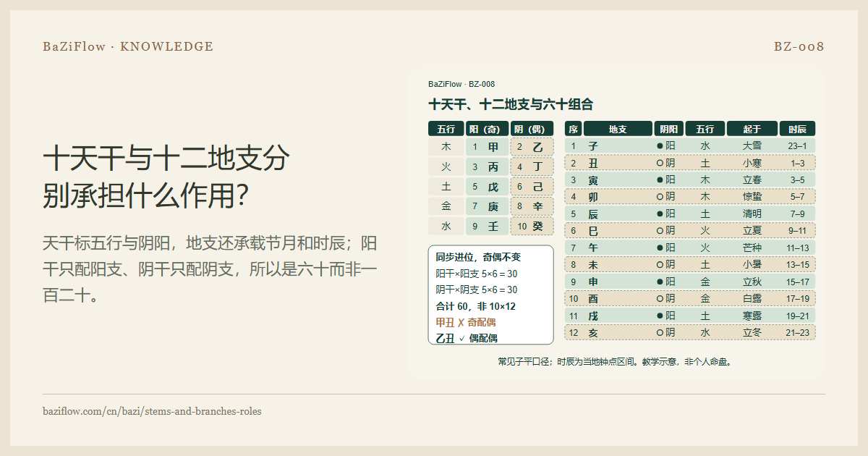868x456 pixels.
Task: Select the 10 癸 stem cell
Action: (x=532, y=226)
